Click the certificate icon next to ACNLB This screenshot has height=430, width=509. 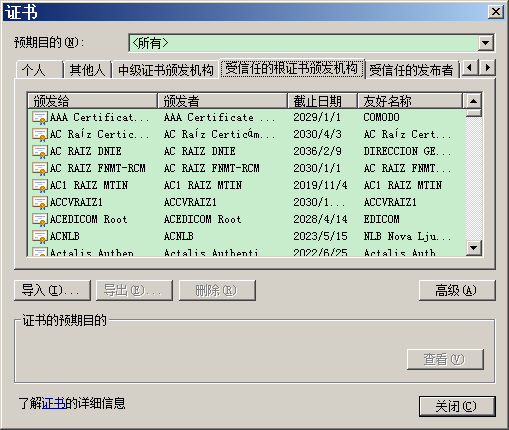40,237
